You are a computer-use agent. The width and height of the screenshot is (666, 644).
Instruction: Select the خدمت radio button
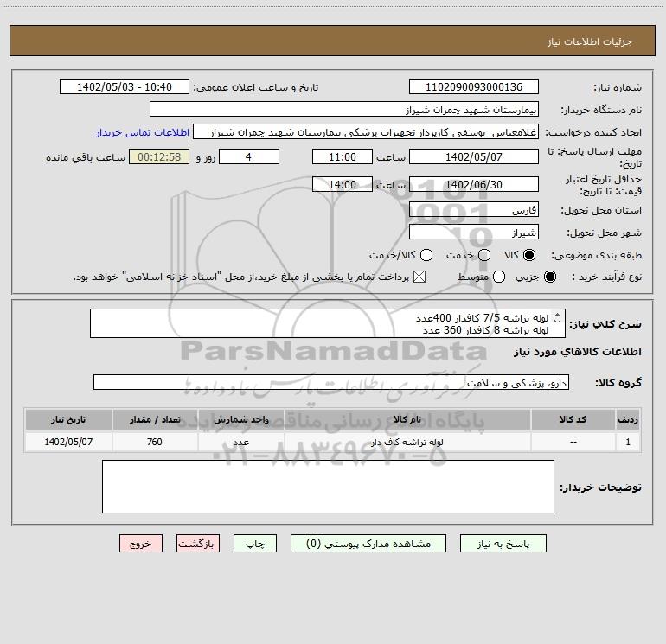point(484,255)
